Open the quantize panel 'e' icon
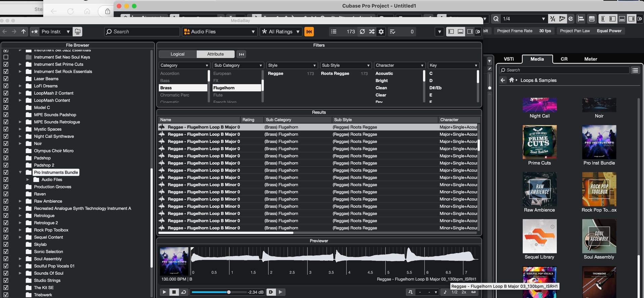The height and width of the screenshot is (298, 644). pyautogui.click(x=571, y=19)
